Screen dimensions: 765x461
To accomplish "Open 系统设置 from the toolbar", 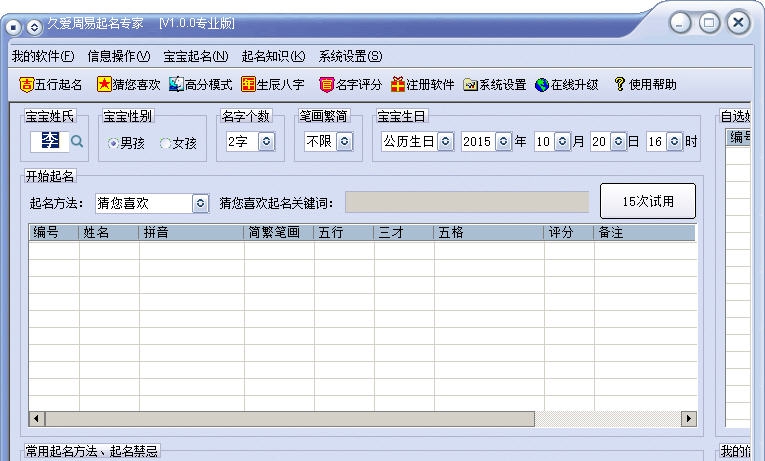I will tap(495, 84).
